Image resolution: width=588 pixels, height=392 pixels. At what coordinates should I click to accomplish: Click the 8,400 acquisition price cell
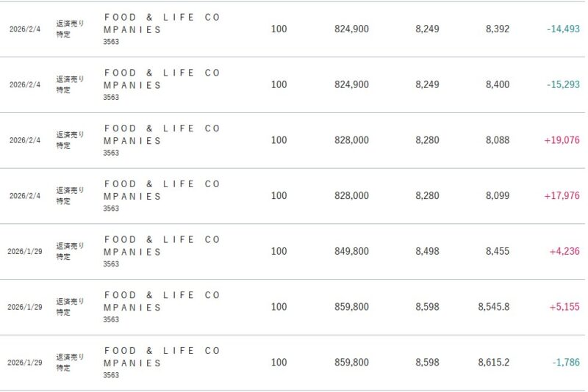tap(498, 85)
